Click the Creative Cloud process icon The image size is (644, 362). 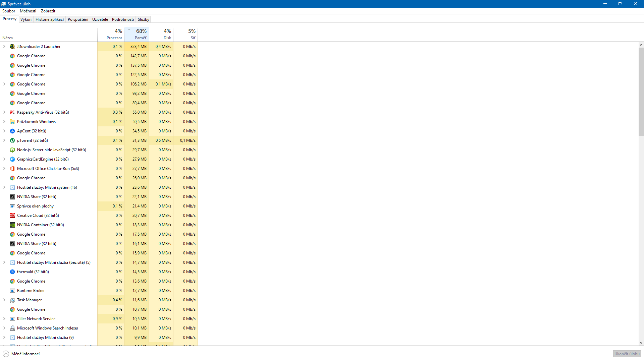coord(12,216)
